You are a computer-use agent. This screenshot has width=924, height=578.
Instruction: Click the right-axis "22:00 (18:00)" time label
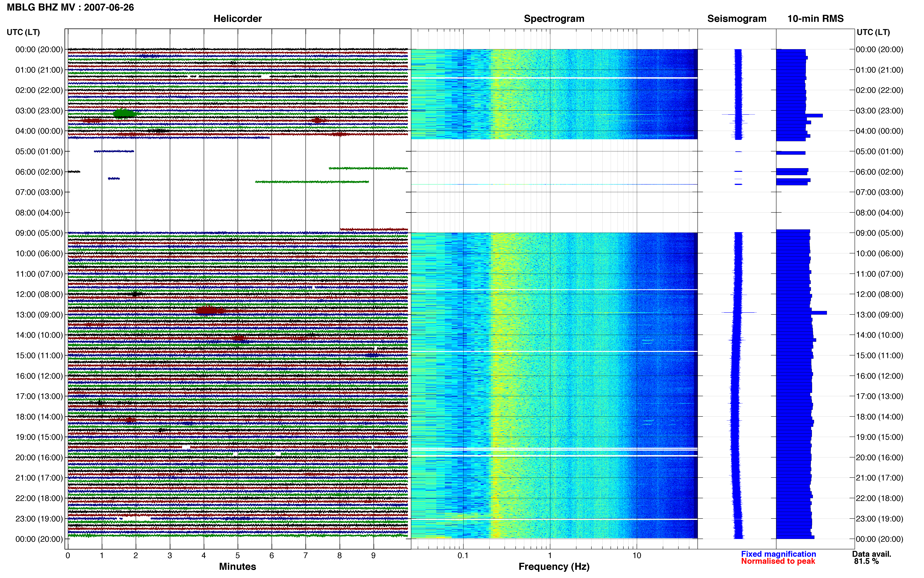879,498
